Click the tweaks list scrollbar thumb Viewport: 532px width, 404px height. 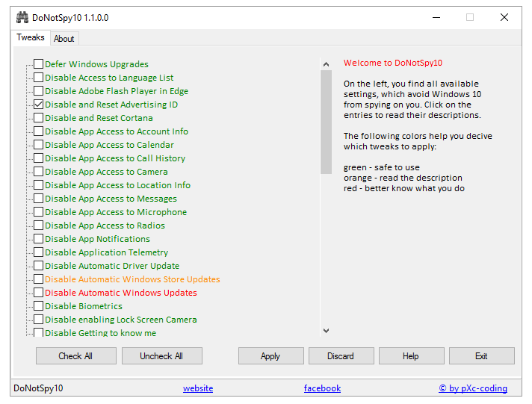click(x=326, y=122)
